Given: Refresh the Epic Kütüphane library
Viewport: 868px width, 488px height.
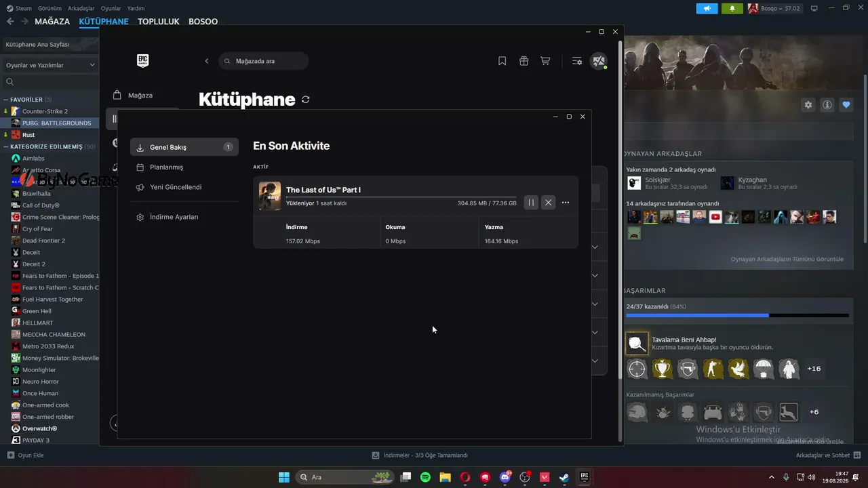Looking at the screenshot, I should (x=306, y=100).
